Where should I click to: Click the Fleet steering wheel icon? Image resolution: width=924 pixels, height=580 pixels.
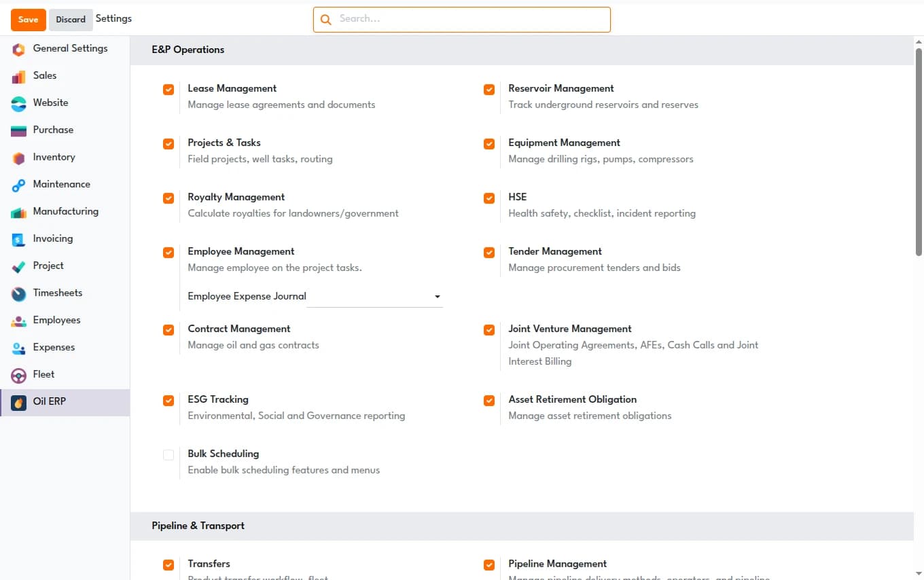pyautogui.click(x=19, y=375)
